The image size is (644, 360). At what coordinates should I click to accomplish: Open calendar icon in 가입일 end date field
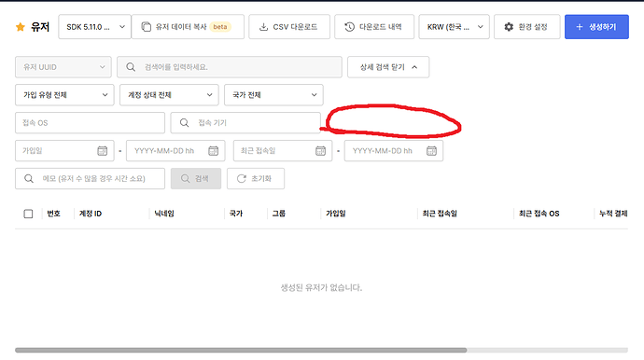[213, 151]
